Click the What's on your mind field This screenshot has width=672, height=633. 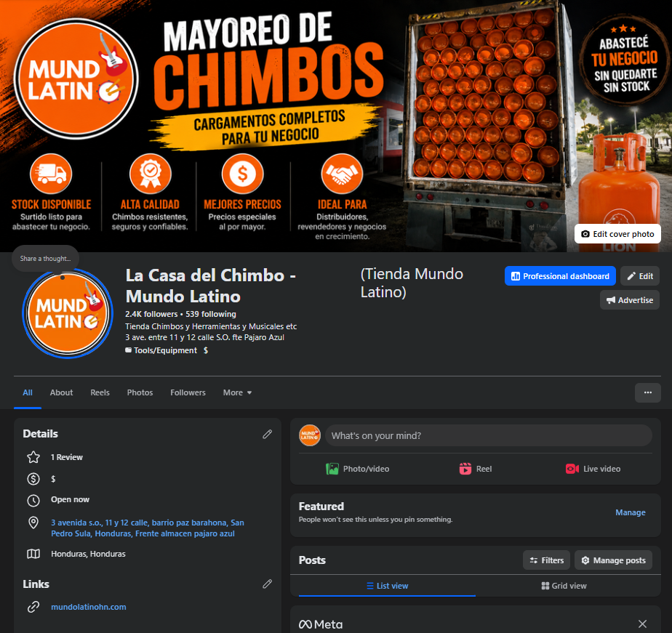coord(489,435)
